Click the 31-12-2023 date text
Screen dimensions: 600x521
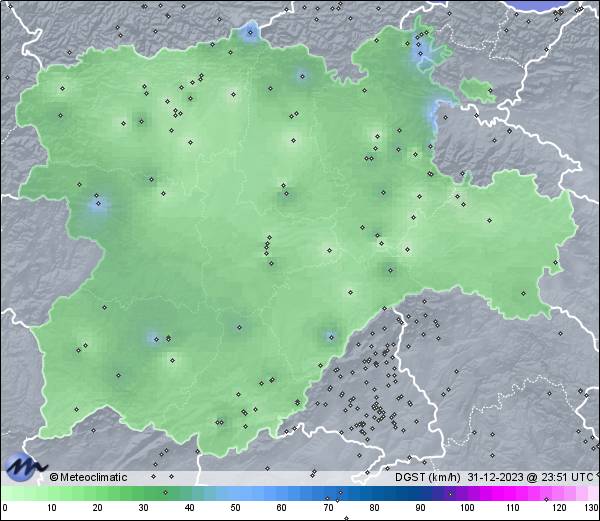pos(496,477)
